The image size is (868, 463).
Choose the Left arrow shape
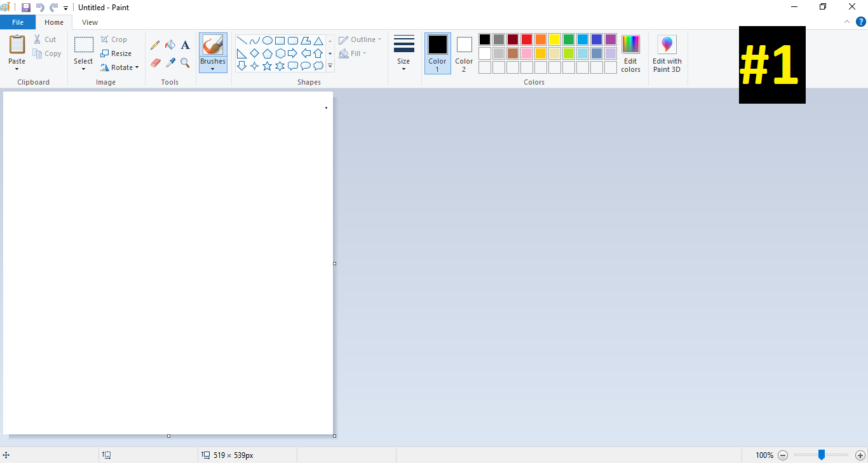(306, 53)
